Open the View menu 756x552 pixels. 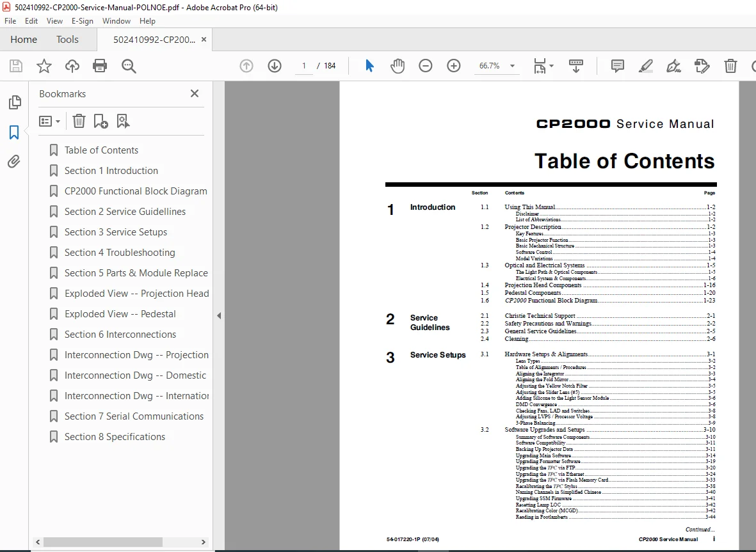coord(54,21)
